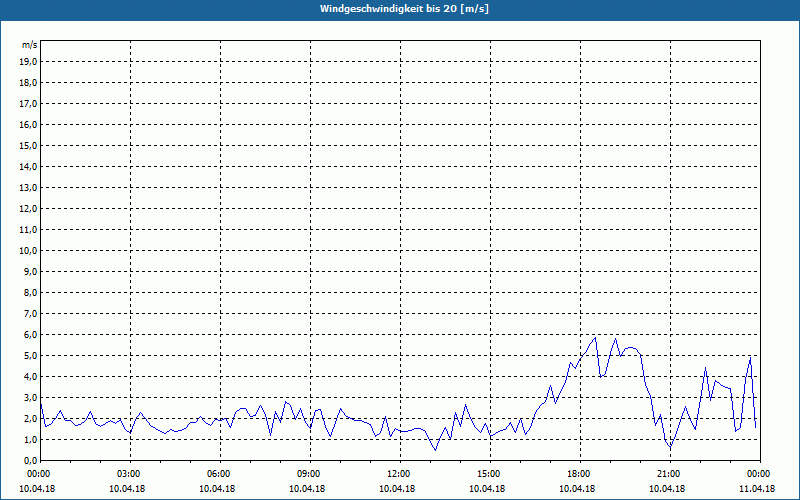Click the '3,0' y-axis label
Image resolution: width=800 pixels, height=500 pixels.
(31, 397)
